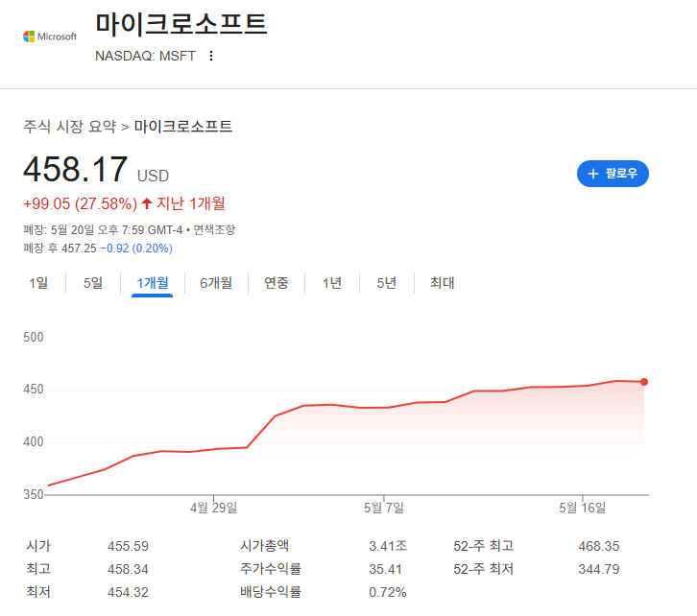The width and height of the screenshot is (697, 616).
Task: Click the Microsoft logo image
Action: click(x=50, y=36)
